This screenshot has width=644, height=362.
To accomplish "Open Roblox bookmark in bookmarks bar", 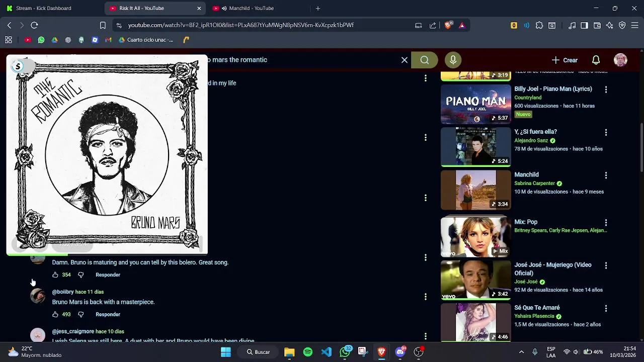I will tap(95, 40).
